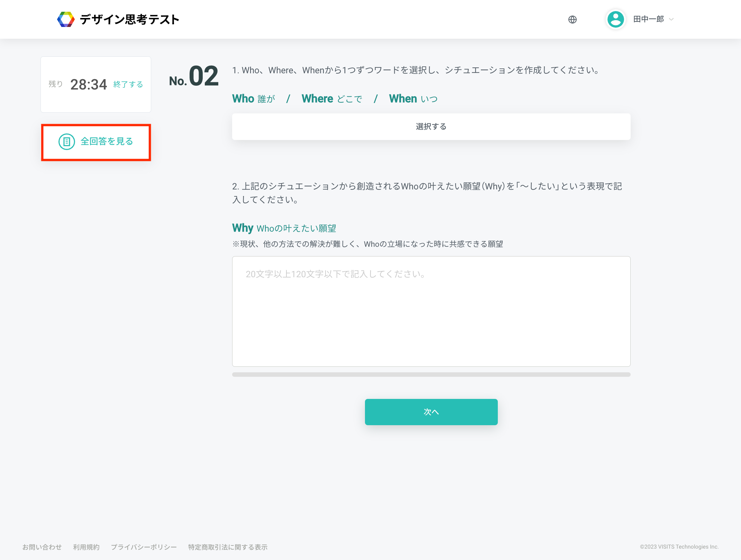Click the globe language icon

(x=572, y=19)
